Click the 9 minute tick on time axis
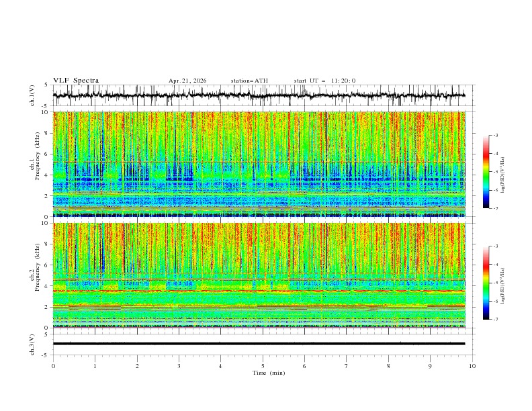This screenshot has width=532, height=411. click(x=430, y=366)
